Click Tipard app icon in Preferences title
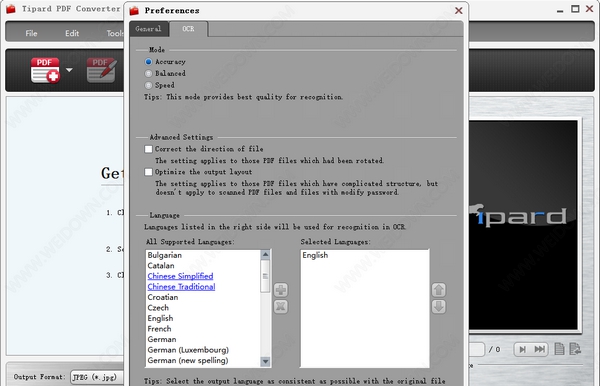 [134, 11]
